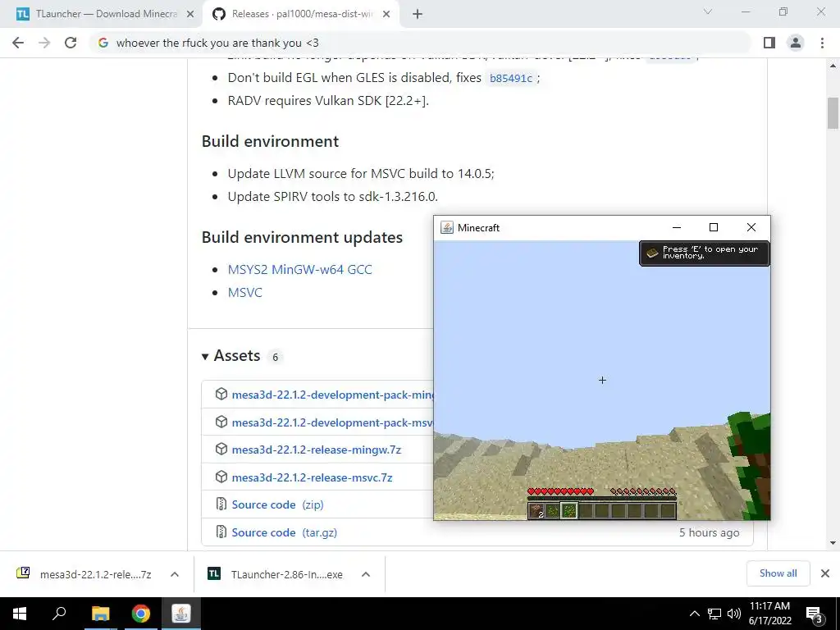This screenshot has width=840, height=630.
Task: Click the page scrollbar thumb
Action: coord(833,113)
